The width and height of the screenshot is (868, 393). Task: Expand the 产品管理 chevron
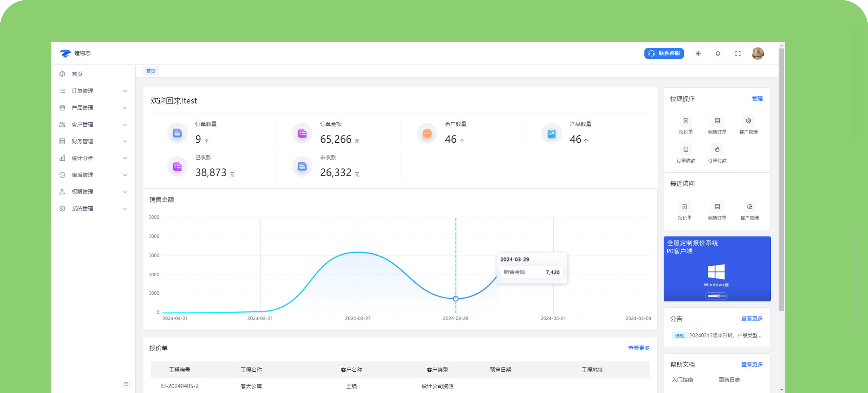(x=125, y=108)
